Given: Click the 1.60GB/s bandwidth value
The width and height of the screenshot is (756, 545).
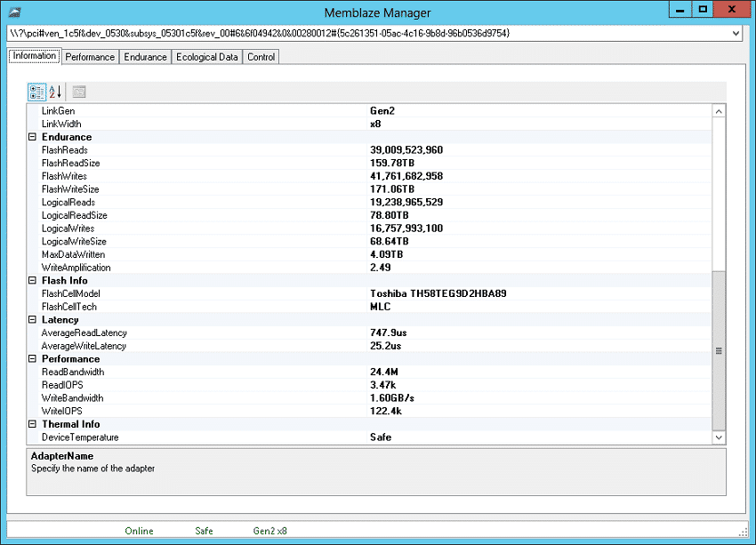Looking at the screenshot, I should pos(392,397).
